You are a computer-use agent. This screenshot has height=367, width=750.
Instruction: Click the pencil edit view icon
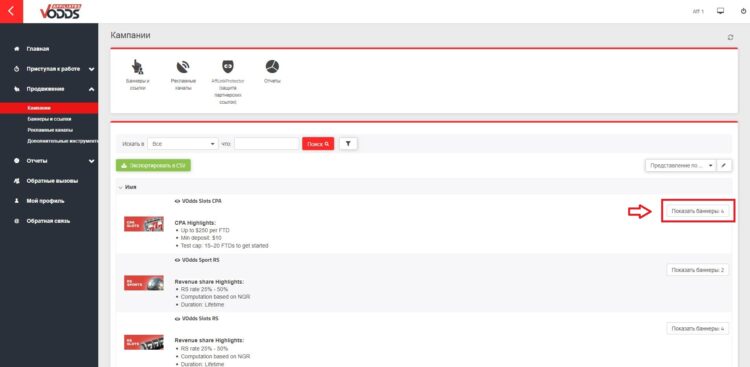click(724, 166)
